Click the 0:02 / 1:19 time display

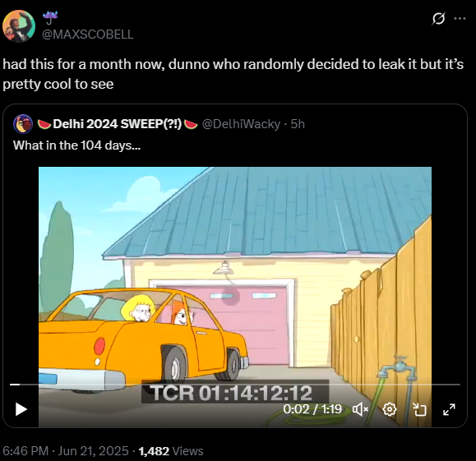click(x=312, y=409)
